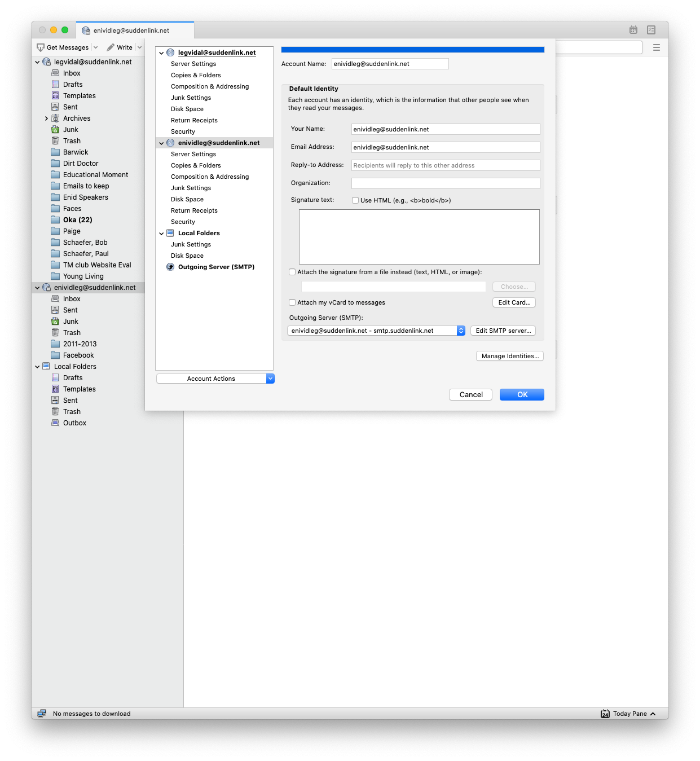
Task: Expand the Archives folder
Action: [x=46, y=118]
